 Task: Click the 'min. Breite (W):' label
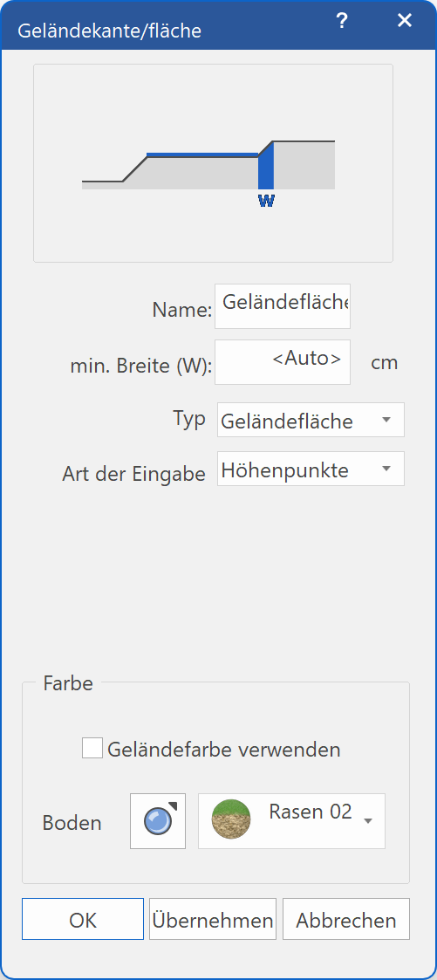[x=141, y=367]
